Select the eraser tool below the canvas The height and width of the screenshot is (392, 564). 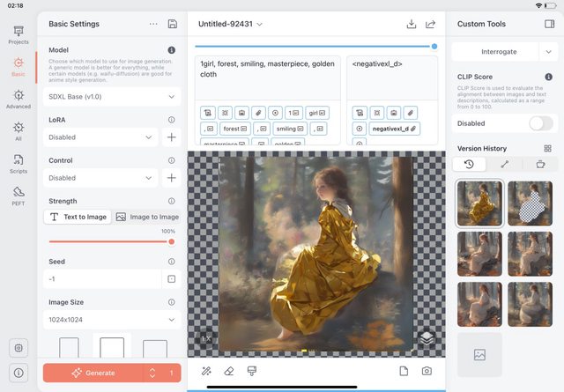coord(229,371)
